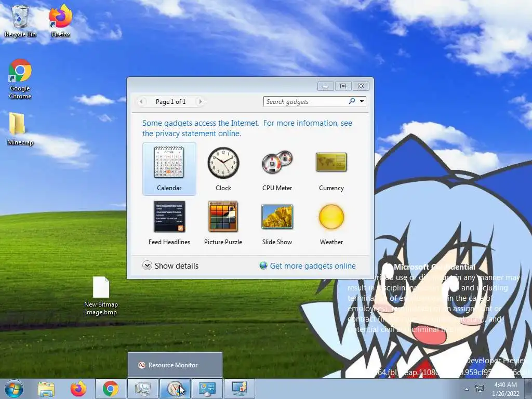Click the gadgets taskbar button
The width and height of the screenshot is (532, 399).
[175, 389]
